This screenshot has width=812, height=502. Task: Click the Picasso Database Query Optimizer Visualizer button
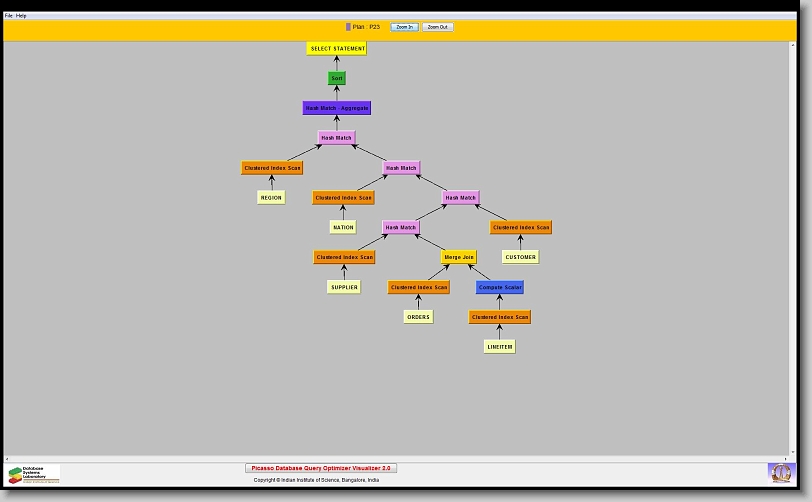point(321,468)
